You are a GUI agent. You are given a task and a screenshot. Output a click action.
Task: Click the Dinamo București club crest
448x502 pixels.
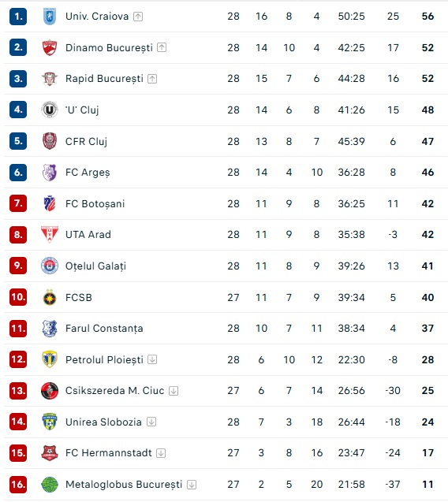pyautogui.click(x=50, y=48)
